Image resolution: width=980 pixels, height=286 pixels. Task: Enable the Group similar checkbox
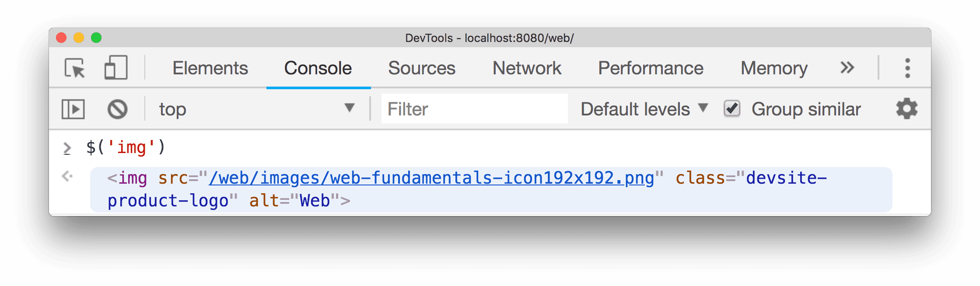tap(731, 109)
